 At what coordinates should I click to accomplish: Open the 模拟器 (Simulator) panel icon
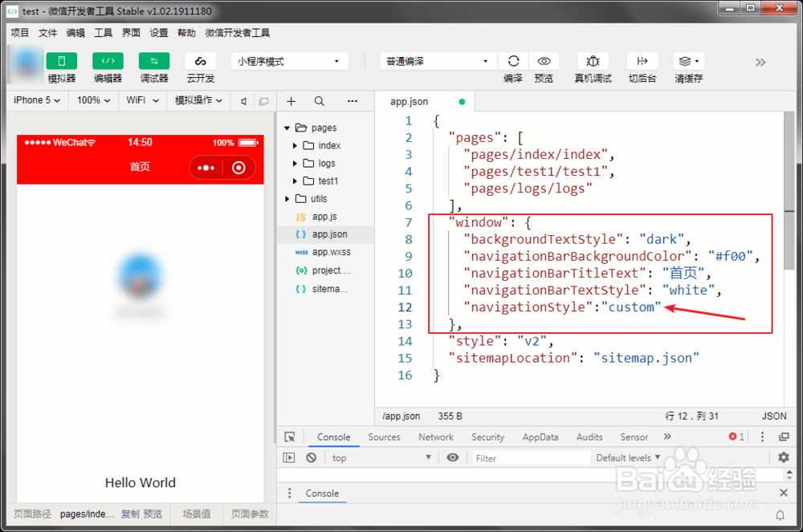[61, 61]
